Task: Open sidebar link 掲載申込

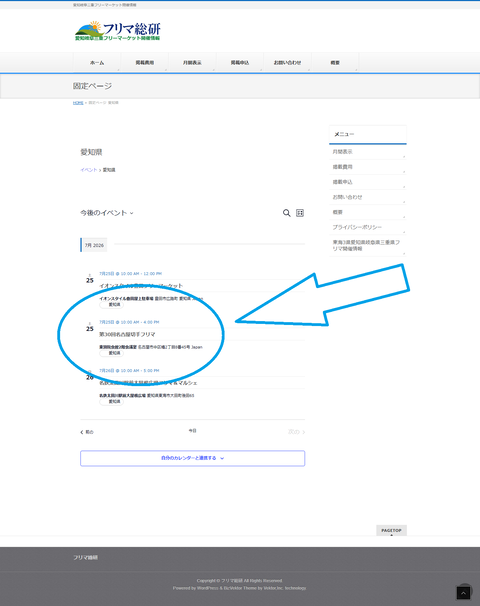Action: (368, 182)
